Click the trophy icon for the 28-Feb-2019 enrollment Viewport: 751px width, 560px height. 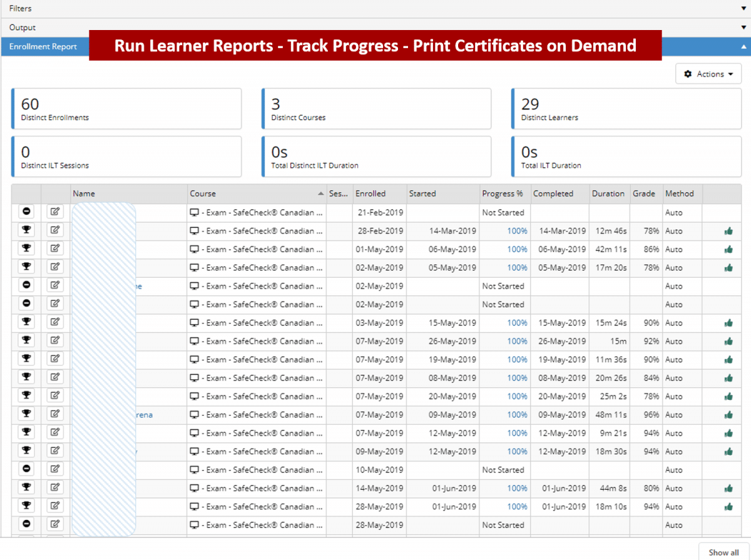point(26,230)
